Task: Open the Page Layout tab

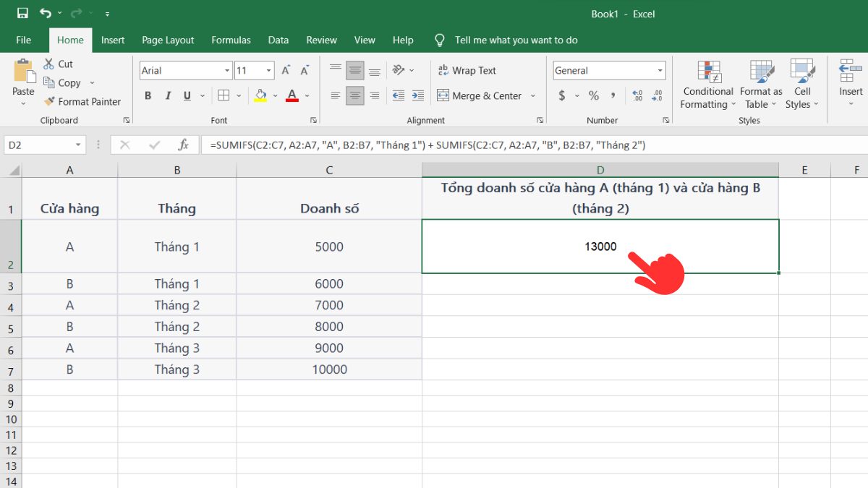Action: point(168,40)
